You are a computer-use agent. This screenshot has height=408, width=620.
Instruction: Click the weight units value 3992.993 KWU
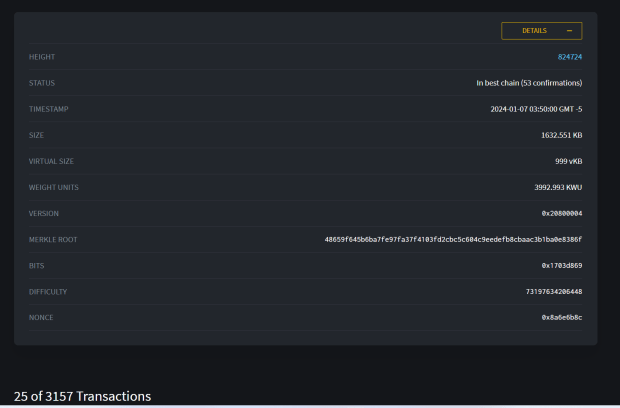tap(558, 187)
